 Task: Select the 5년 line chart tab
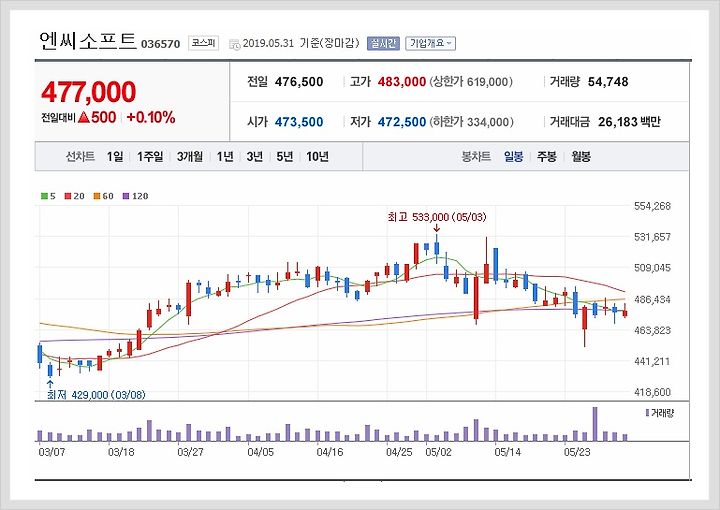click(x=284, y=157)
